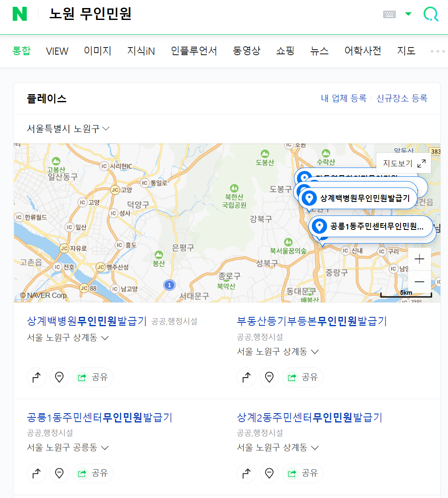448x498 pixels.
Task: Open 공릉1동주민센터무인민원발급기 place link
Action: pos(100,417)
